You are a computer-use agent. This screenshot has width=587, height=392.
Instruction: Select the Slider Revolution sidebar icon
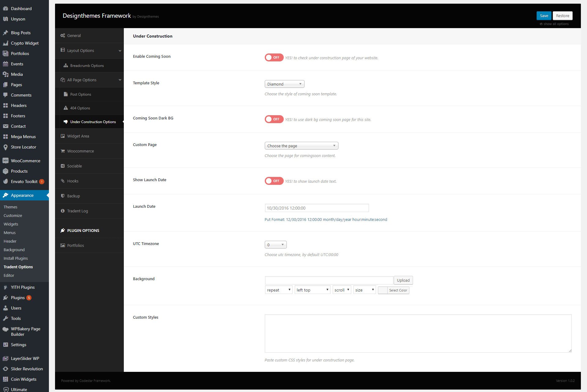tap(6, 369)
